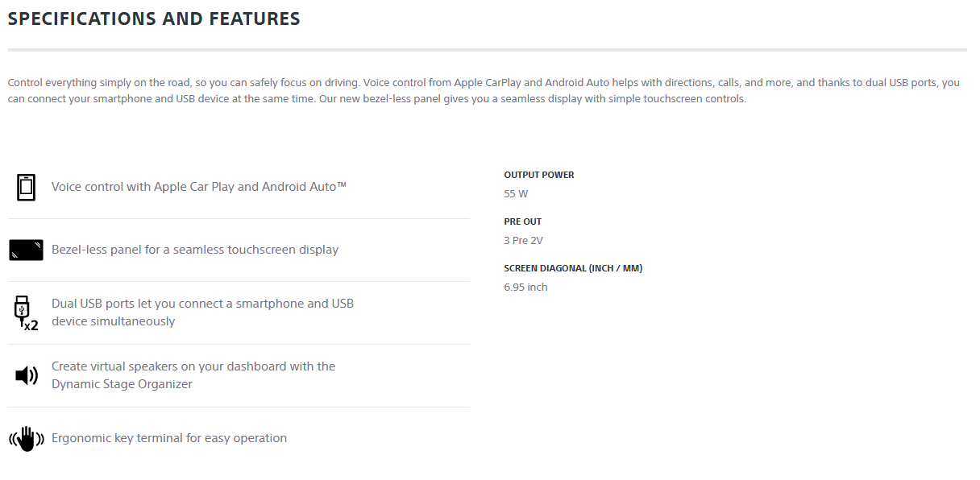Click the 3 Pre 2V value

(x=524, y=241)
